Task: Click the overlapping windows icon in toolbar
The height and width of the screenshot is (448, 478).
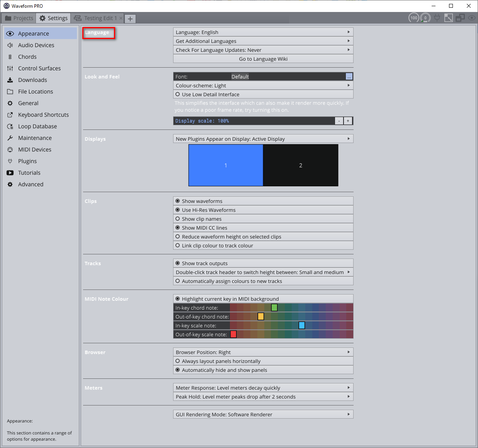Action: pyautogui.click(x=460, y=18)
